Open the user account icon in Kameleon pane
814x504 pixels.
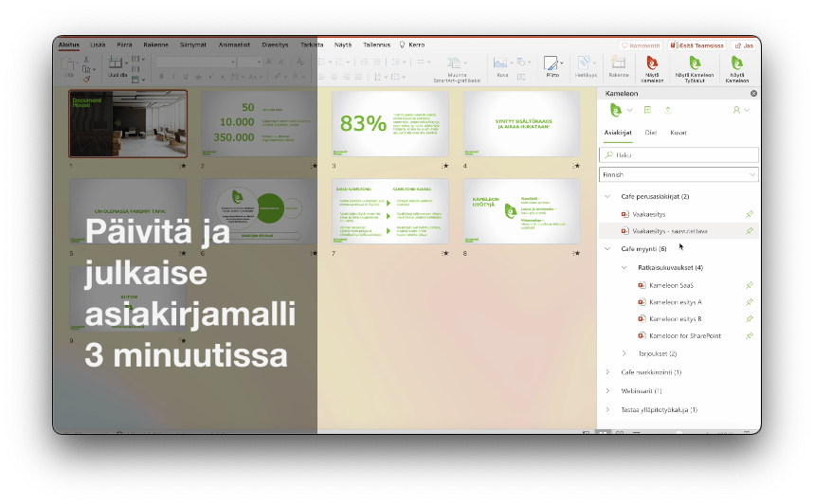tap(736, 110)
